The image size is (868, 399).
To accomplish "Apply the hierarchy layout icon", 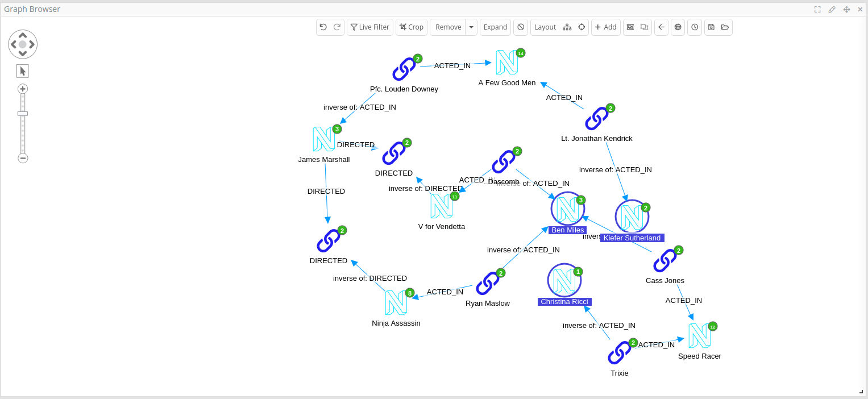I will (567, 27).
